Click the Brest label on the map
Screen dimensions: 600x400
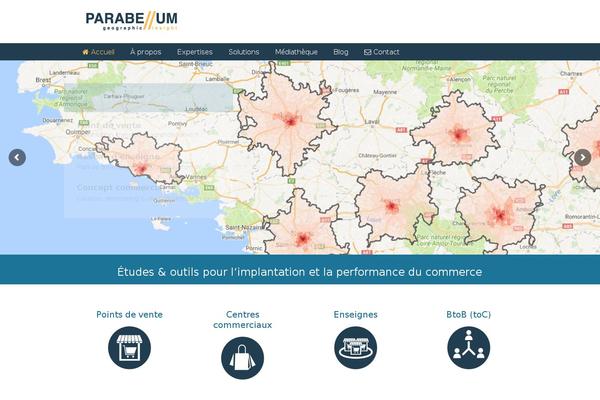pos(43,80)
